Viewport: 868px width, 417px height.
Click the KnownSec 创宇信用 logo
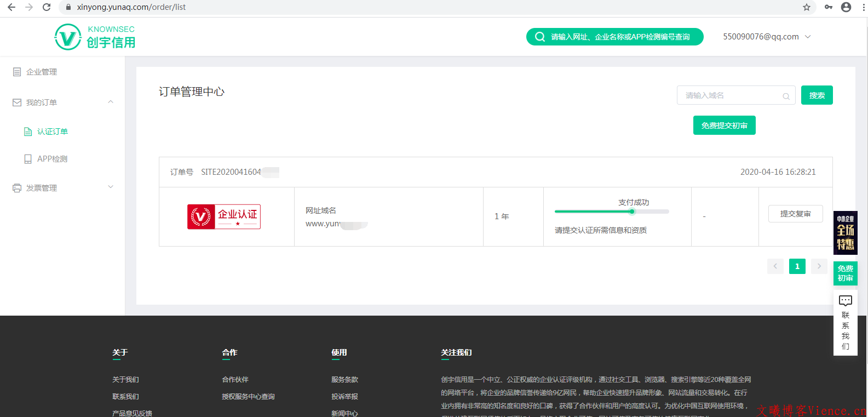click(x=95, y=37)
